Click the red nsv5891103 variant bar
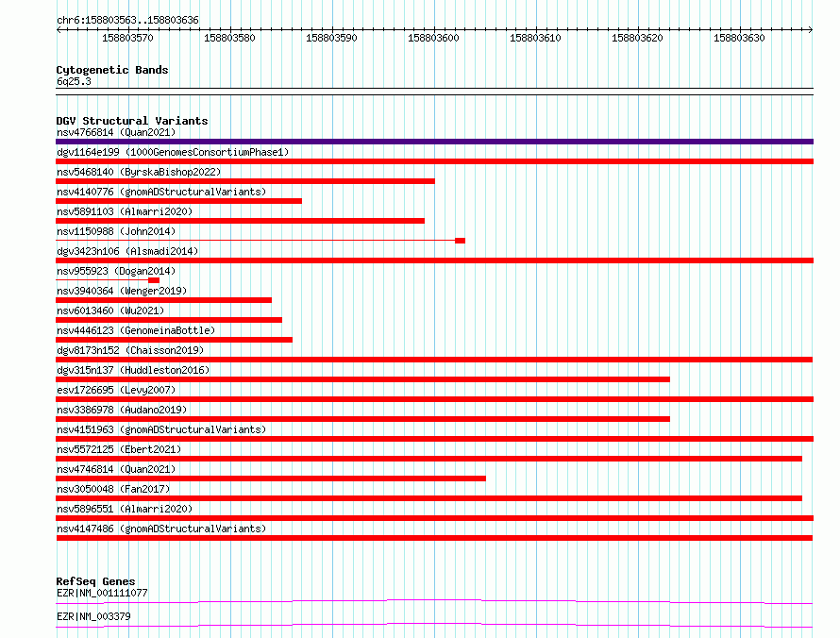The height and width of the screenshot is (638, 840). (240, 221)
